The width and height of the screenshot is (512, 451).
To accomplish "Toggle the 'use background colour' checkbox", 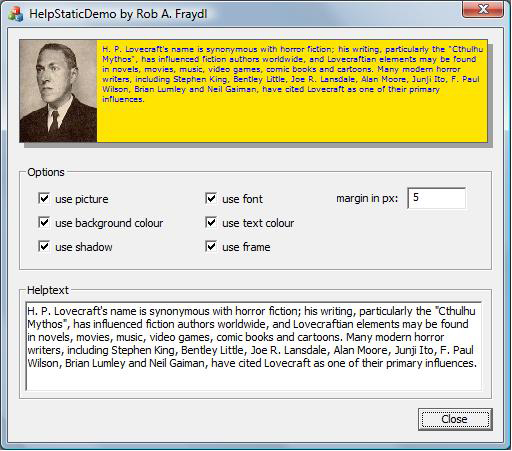I will click(x=44, y=222).
